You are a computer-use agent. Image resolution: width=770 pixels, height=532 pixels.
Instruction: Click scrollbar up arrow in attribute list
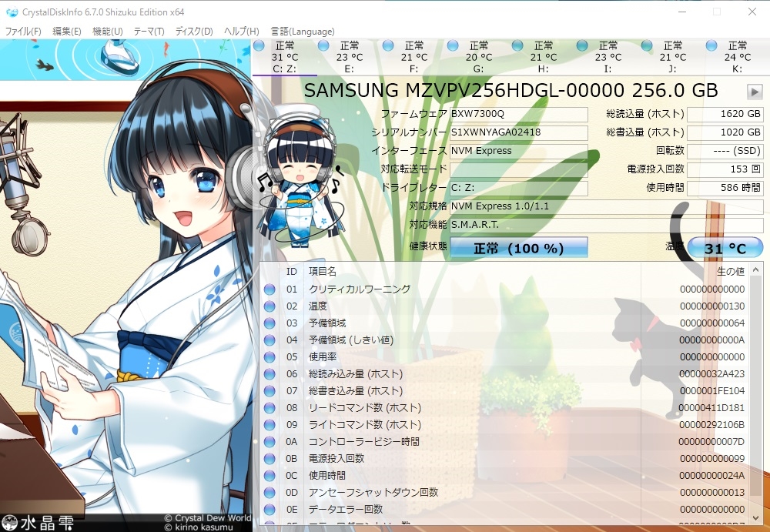pos(756,269)
